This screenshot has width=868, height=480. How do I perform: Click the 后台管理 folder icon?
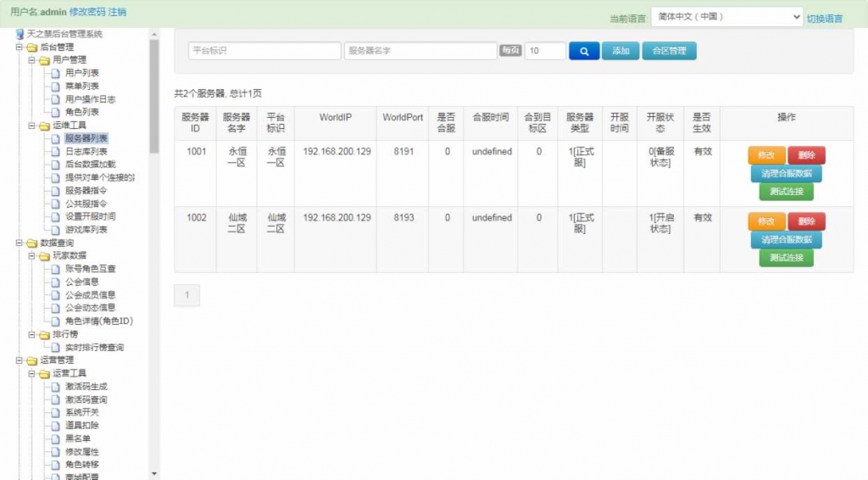(32, 47)
